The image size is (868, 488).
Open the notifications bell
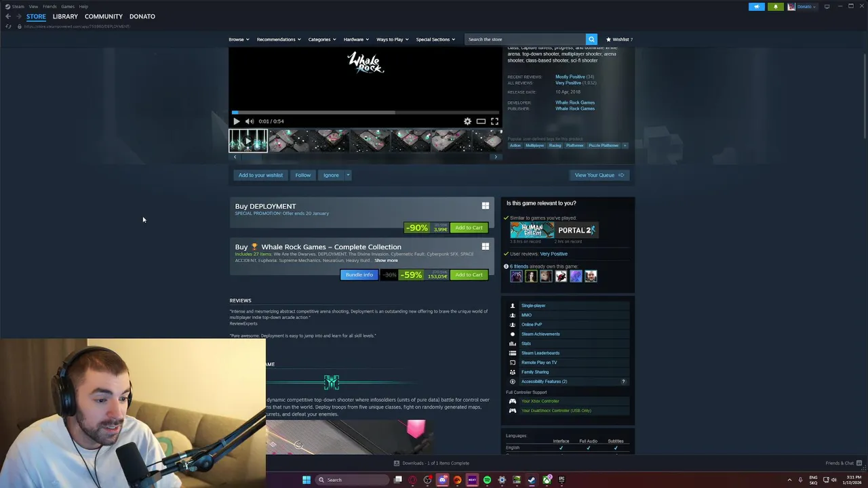[x=776, y=7]
